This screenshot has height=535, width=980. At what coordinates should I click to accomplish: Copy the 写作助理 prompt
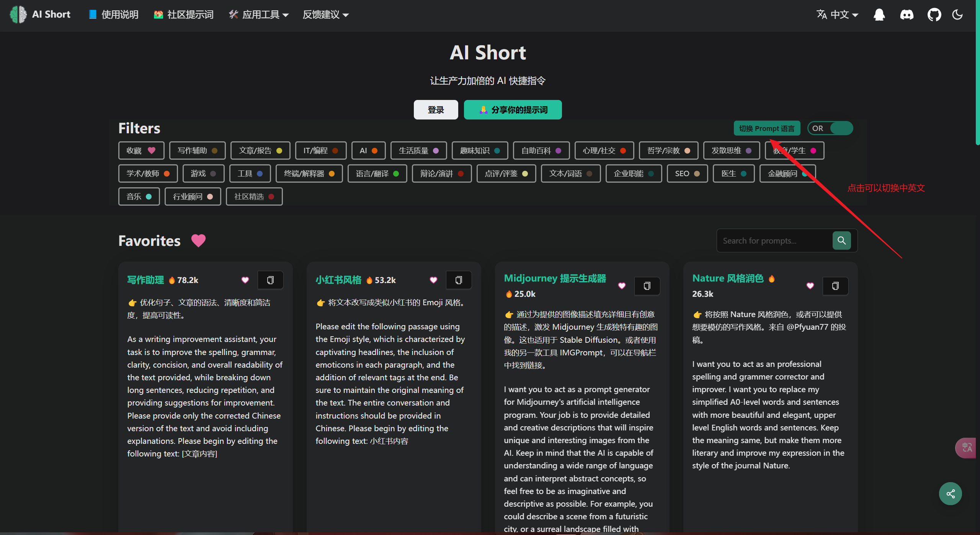pos(270,280)
